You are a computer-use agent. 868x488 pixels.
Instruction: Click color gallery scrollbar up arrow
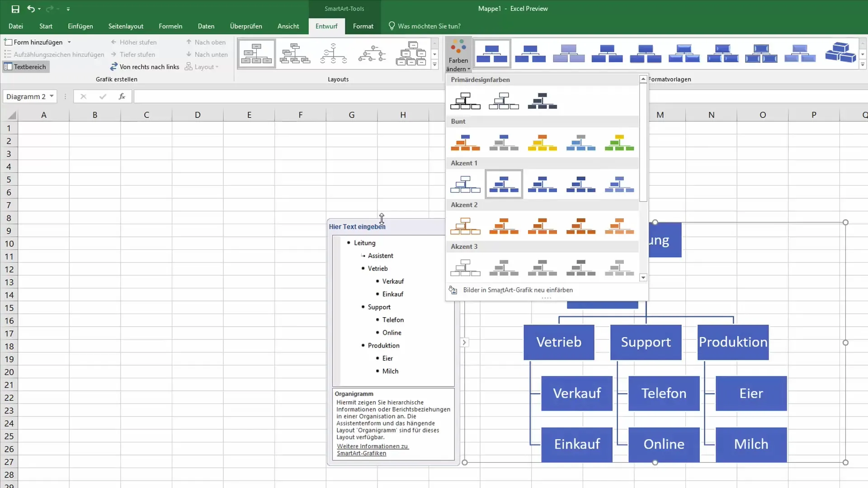point(643,79)
